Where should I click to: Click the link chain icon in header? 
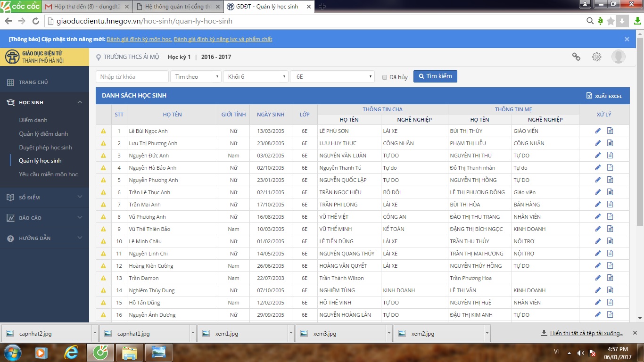click(576, 57)
